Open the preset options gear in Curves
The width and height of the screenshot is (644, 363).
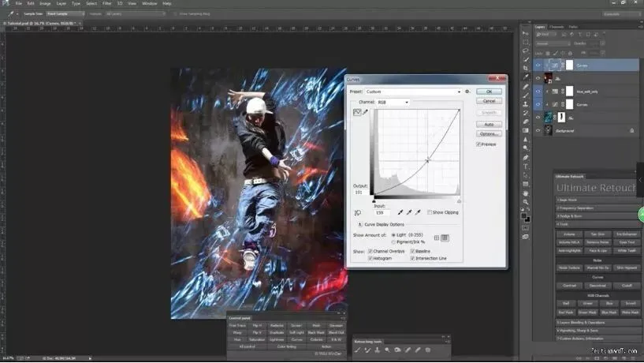coord(467,92)
